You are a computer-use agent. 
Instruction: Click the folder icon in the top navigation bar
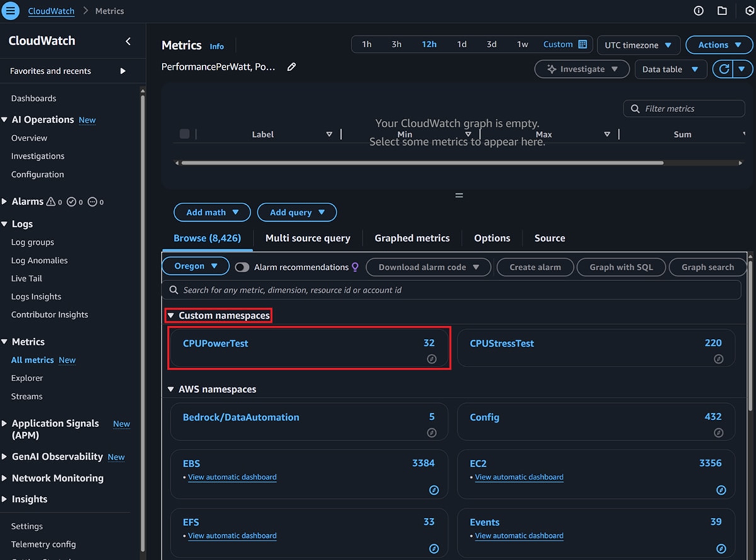coord(721,10)
